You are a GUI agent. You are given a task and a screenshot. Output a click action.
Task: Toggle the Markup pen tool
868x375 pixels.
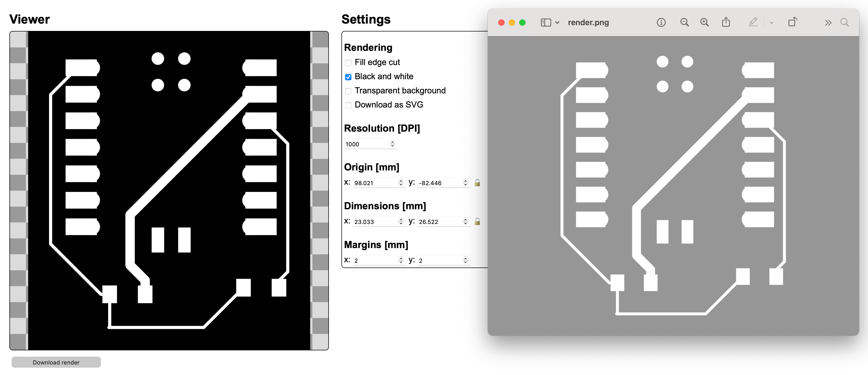pyautogui.click(x=753, y=22)
